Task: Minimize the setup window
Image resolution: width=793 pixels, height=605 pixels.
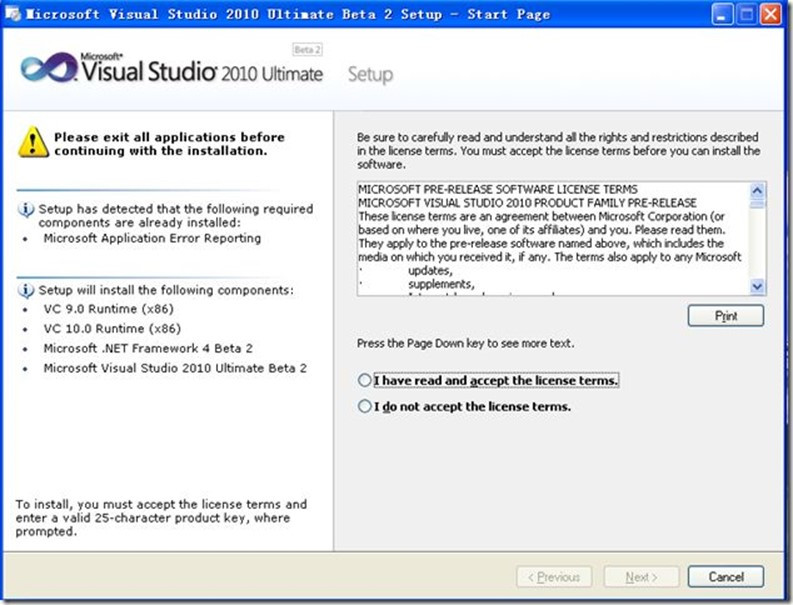Action: click(x=722, y=14)
